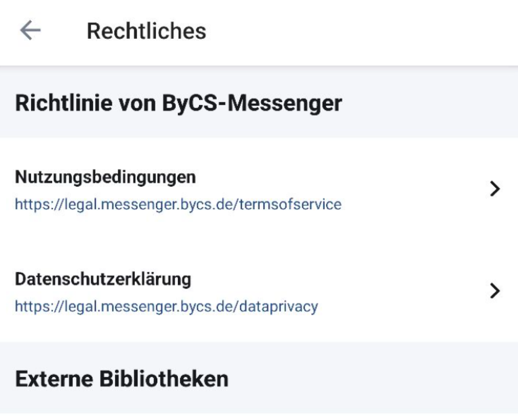
Task: Select the Nutzungsbedingungen label
Action: click(x=105, y=177)
